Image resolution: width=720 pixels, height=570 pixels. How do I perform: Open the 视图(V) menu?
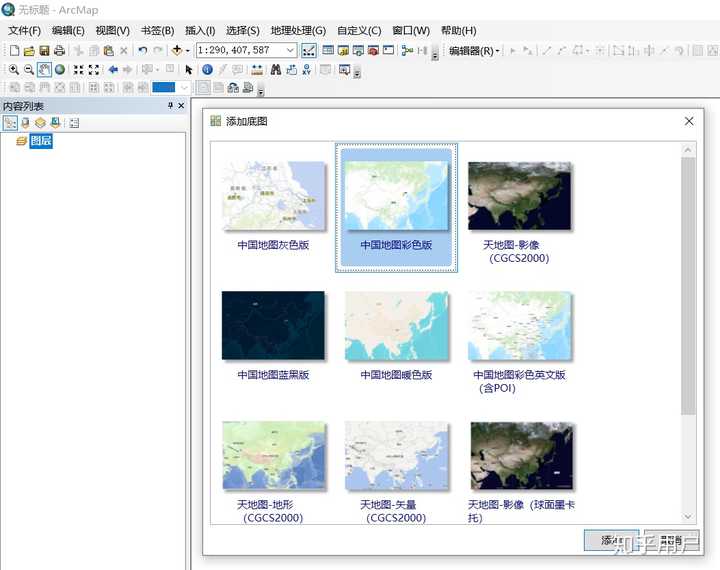(x=112, y=31)
